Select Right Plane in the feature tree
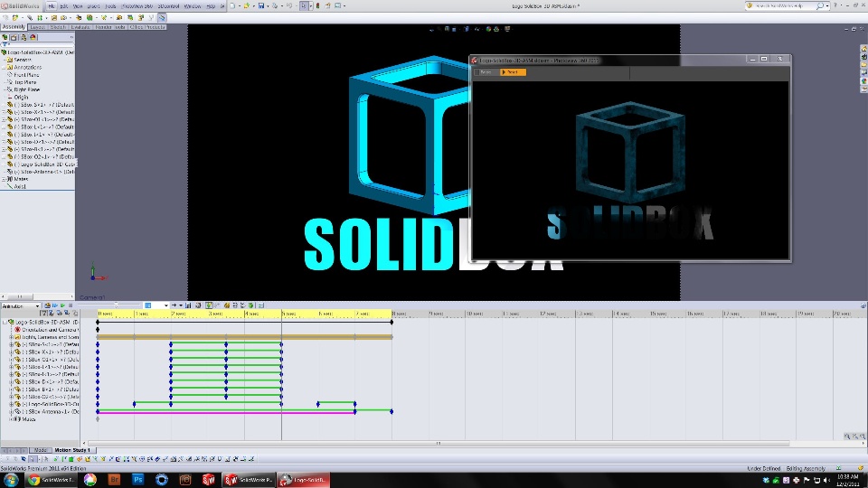 pyautogui.click(x=26, y=89)
